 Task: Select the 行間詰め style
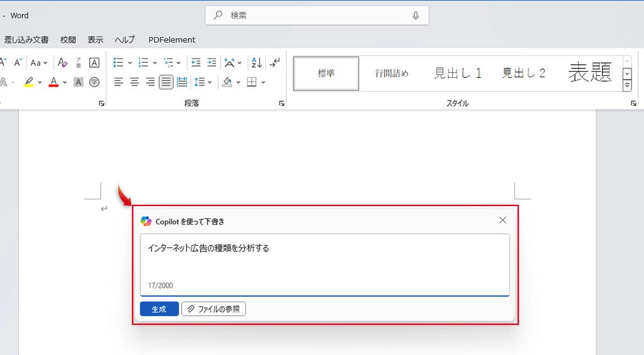[392, 74]
